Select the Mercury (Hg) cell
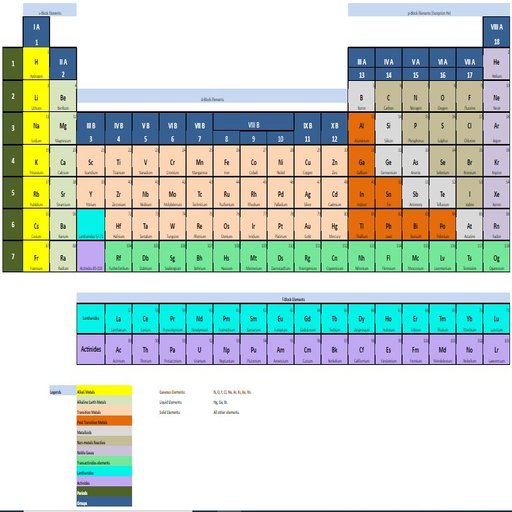The height and width of the screenshot is (512, 512). 334,224
